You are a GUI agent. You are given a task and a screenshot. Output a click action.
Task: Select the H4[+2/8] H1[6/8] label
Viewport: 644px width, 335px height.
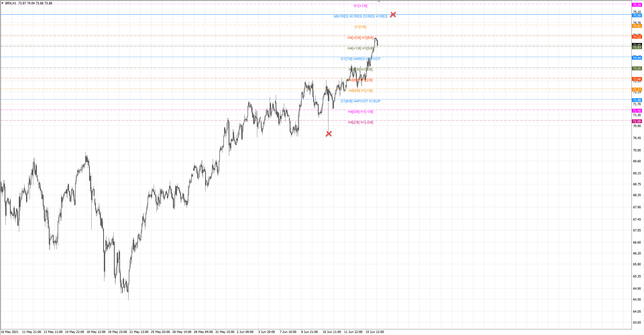pyautogui.click(x=360, y=38)
